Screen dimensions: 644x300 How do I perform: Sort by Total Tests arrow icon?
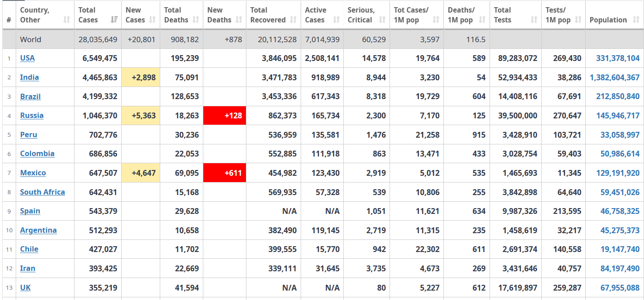coord(534,20)
